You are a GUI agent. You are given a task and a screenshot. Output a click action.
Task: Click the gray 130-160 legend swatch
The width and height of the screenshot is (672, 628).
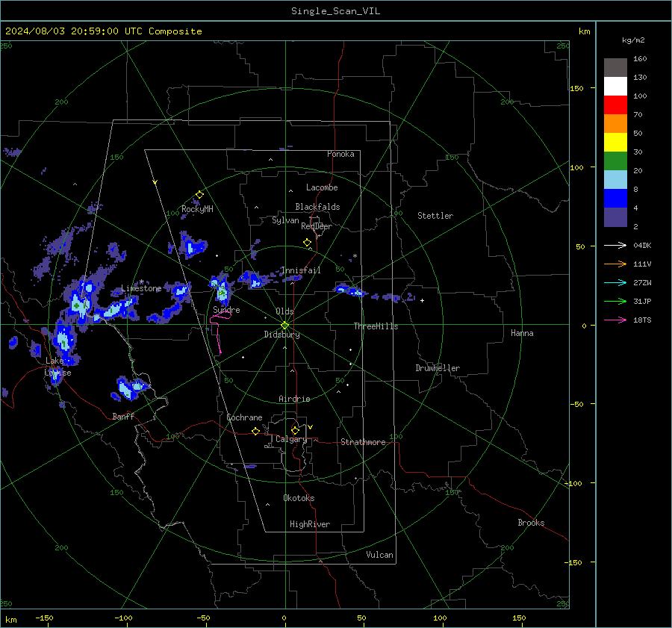click(x=615, y=67)
